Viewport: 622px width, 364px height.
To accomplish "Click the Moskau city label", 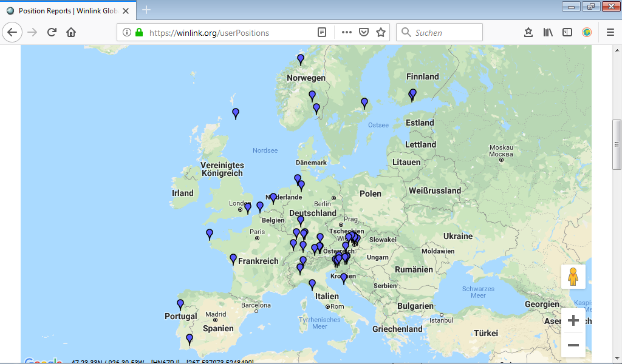I will [x=501, y=151].
